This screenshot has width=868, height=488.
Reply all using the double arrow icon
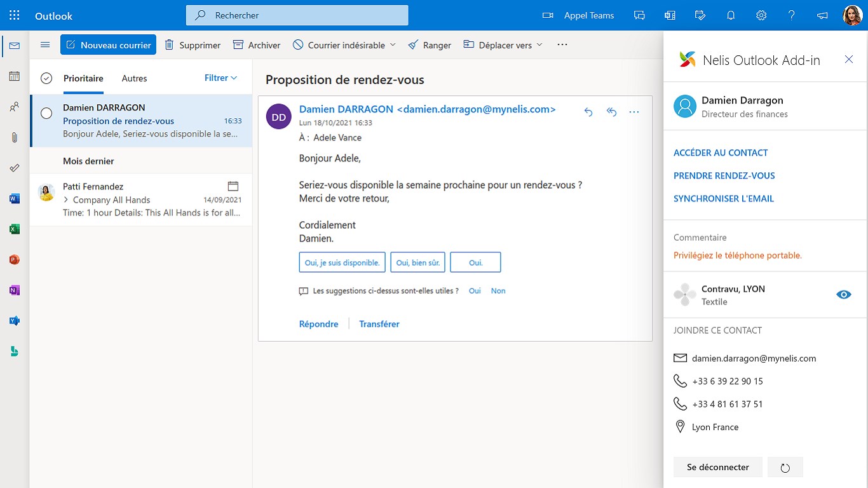(x=611, y=112)
